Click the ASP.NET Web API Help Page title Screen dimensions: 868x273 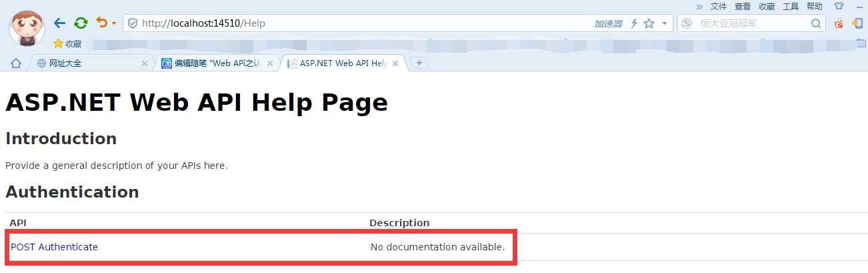(197, 102)
